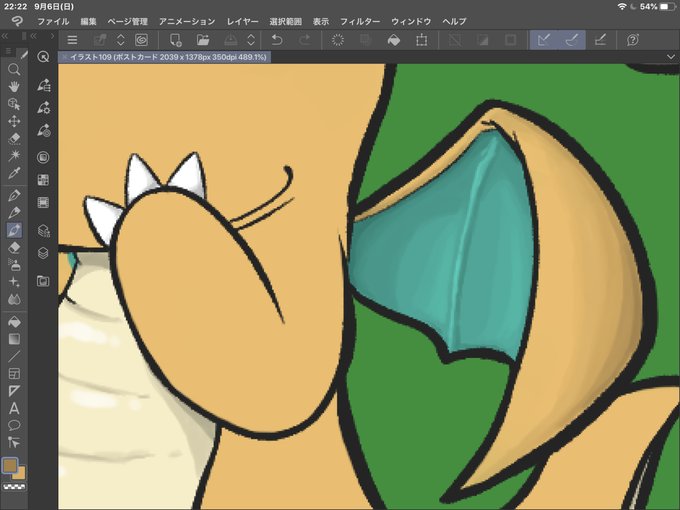Open the Color Set palette icon
The height and width of the screenshot is (510, 680).
(43, 180)
